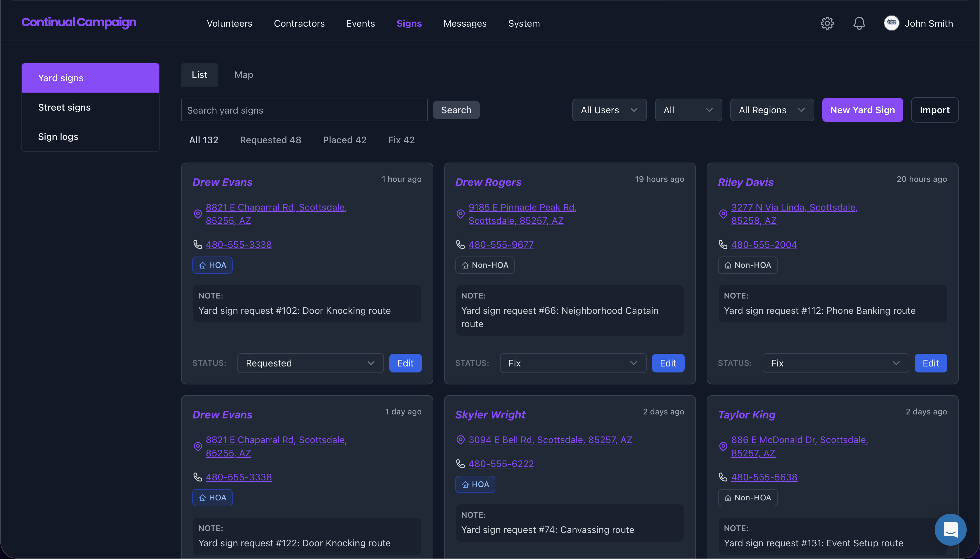Image resolution: width=980 pixels, height=559 pixels.
Task: Filter by Placed 42 status
Action: [344, 140]
